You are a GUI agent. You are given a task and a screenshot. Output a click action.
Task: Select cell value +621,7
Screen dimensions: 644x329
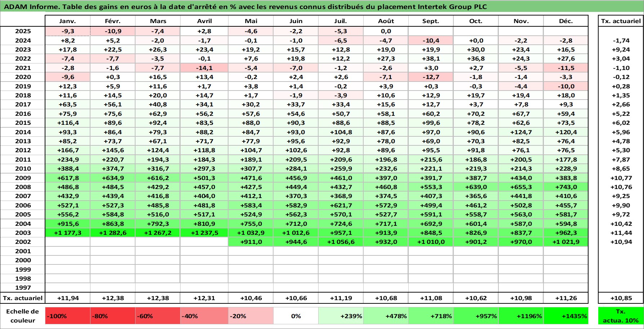[x=341, y=205]
